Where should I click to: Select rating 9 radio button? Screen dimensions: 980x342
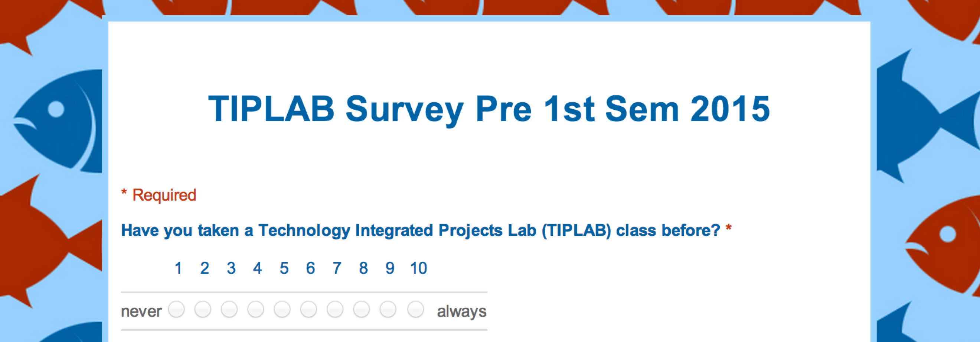[x=388, y=309]
